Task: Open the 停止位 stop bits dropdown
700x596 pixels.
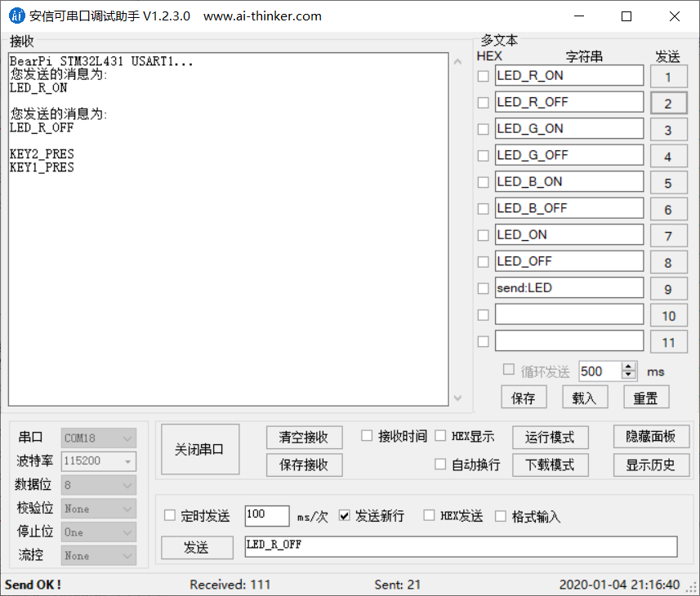Action: click(99, 532)
